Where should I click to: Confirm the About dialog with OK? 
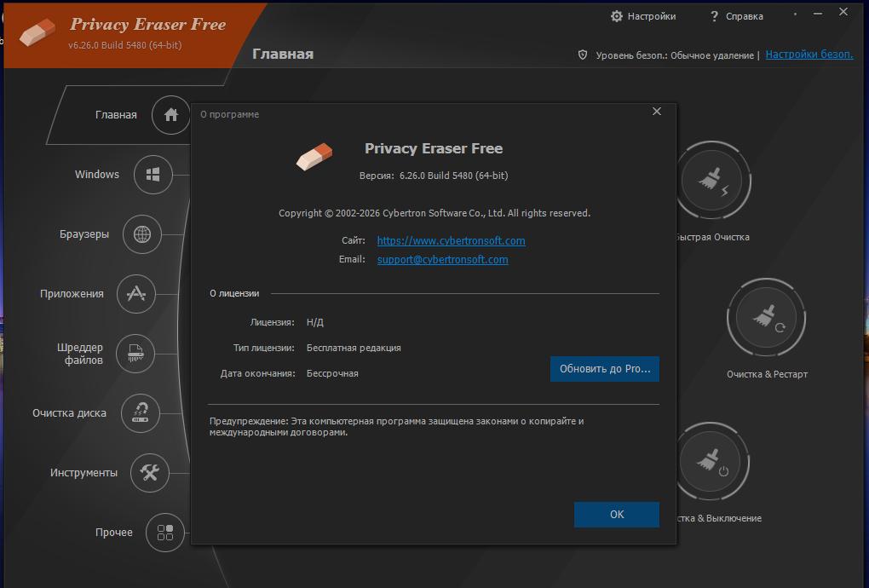click(x=617, y=515)
